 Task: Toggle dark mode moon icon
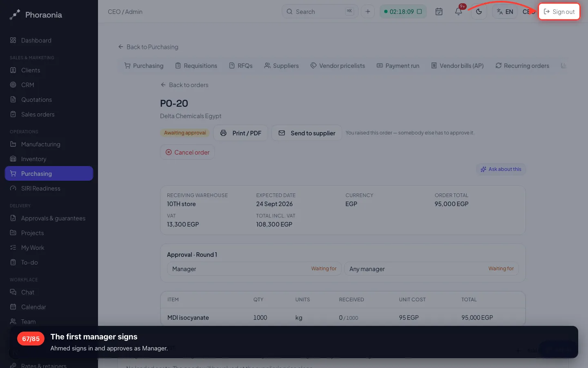click(479, 11)
